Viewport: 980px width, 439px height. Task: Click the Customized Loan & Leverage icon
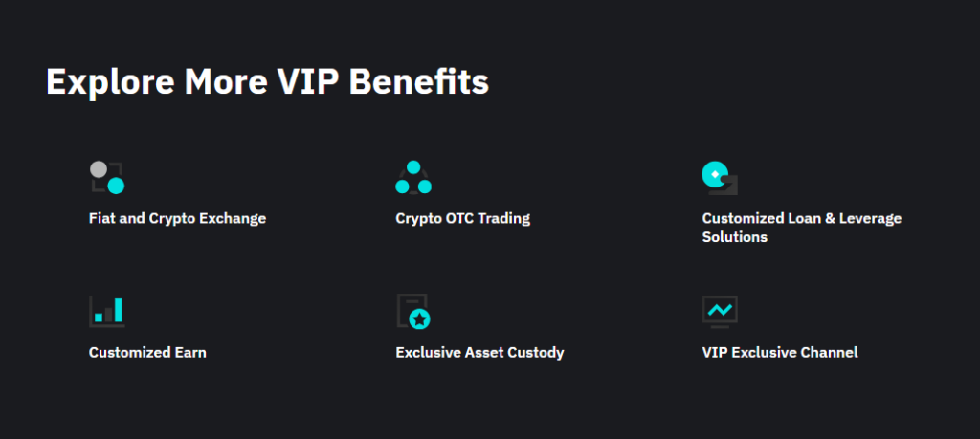pyautogui.click(x=720, y=177)
